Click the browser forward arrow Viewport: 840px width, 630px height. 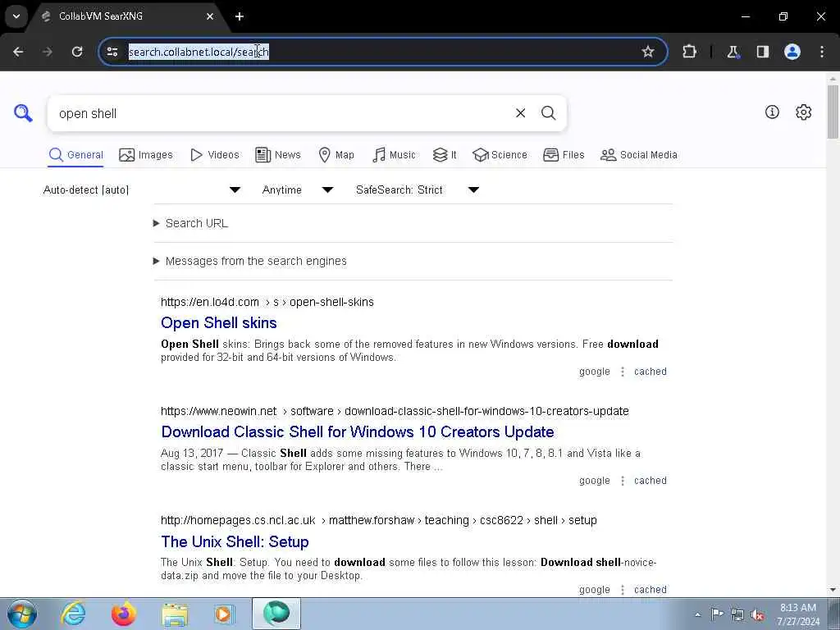click(48, 52)
